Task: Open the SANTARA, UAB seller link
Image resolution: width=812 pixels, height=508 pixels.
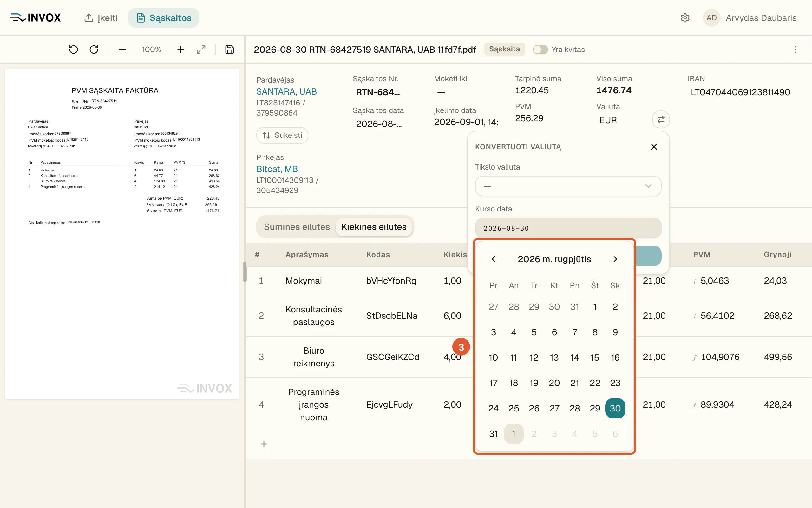Action: [286, 91]
